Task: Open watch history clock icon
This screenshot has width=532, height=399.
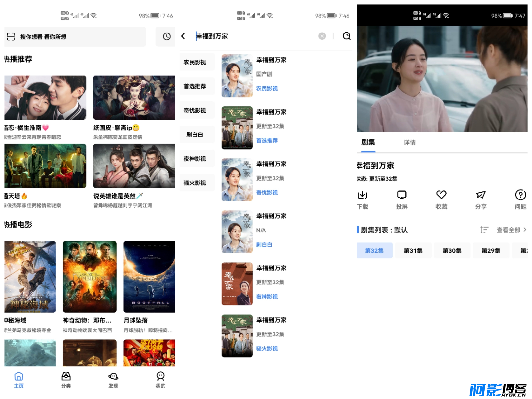Action: (167, 37)
